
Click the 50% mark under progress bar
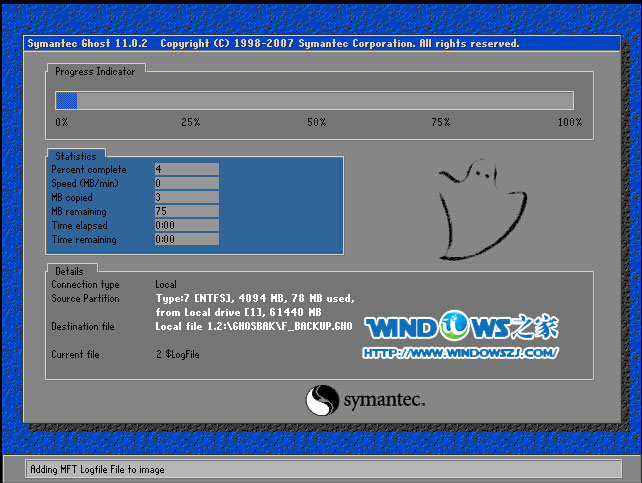click(x=316, y=122)
